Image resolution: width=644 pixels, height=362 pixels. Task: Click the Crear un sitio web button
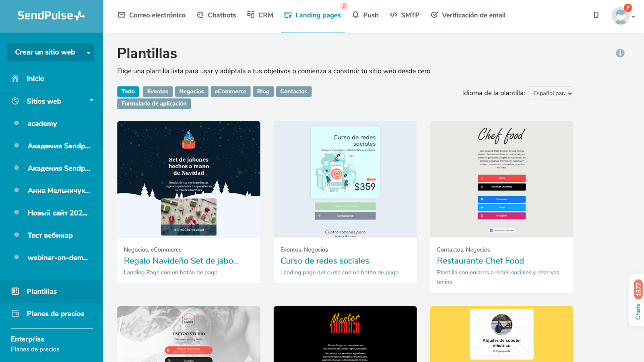(x=45, y=52)
